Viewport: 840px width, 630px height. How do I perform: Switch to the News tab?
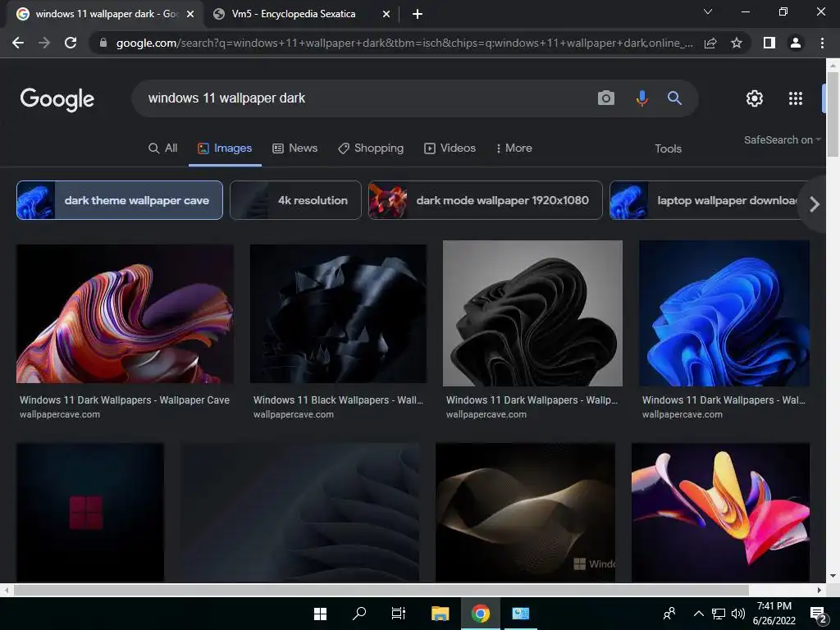coord(295,148)
